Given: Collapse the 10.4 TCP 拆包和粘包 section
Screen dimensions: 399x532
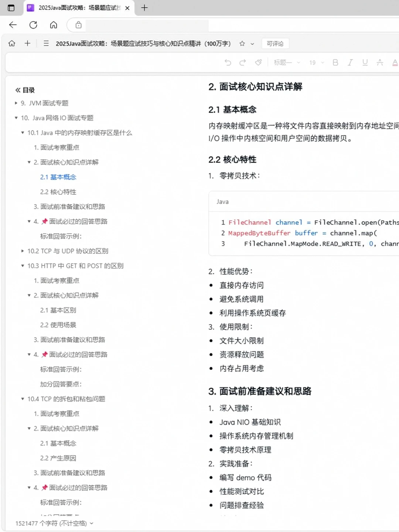Looking at the screenshot, I should (23, 399).
